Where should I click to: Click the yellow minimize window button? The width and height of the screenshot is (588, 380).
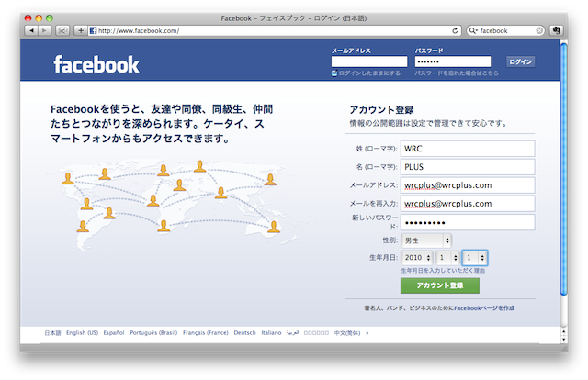[39, 18]
